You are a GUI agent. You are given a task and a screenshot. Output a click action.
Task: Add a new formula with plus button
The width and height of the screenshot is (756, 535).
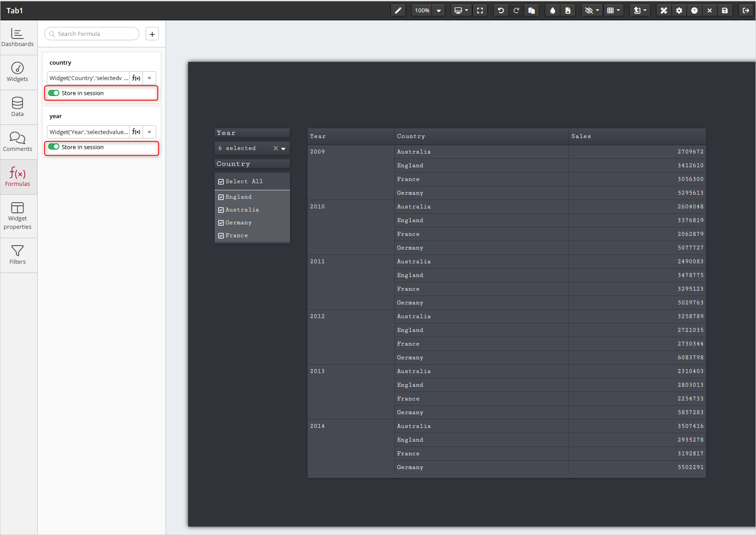[x=152, y=34]
